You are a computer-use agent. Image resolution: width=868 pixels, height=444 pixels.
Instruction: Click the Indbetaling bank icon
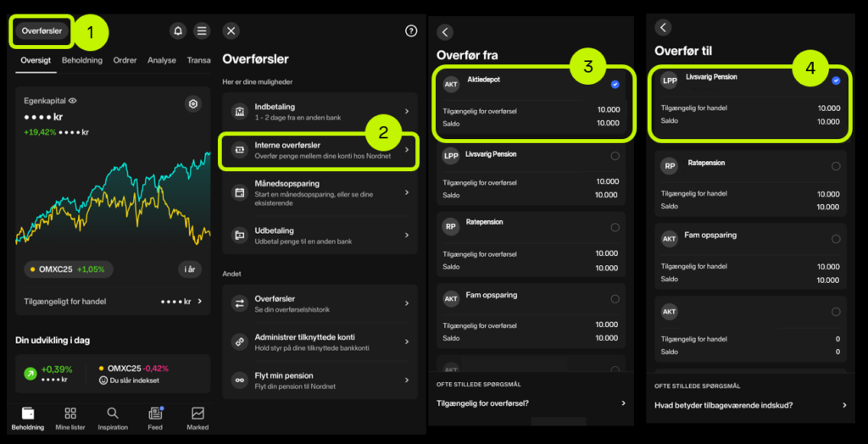click(240, 111)
